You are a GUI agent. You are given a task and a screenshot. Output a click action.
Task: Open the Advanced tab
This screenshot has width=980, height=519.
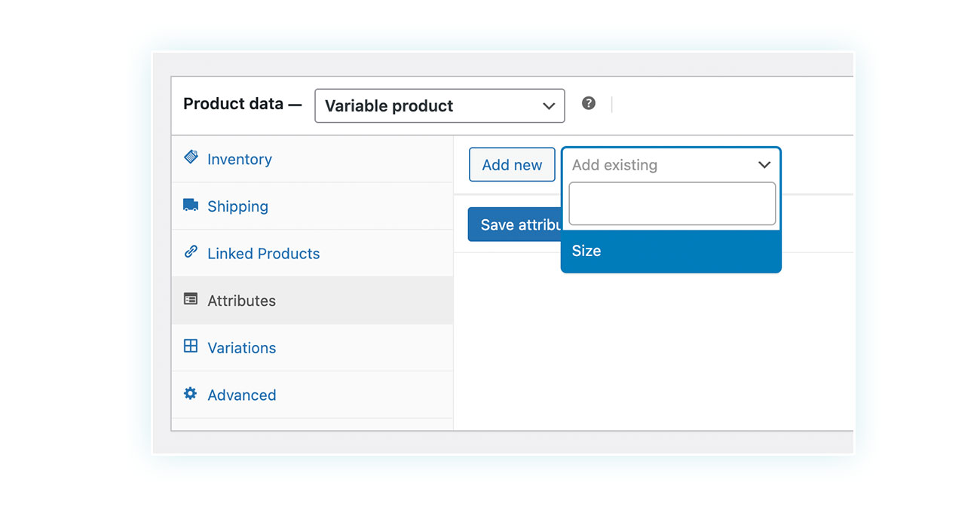(x=312, y=395)
